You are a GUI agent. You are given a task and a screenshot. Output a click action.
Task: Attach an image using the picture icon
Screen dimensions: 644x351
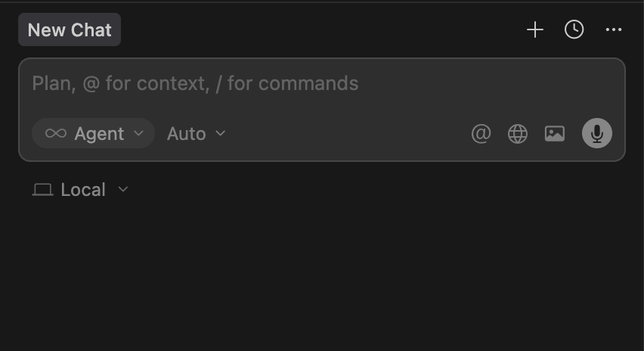(555, 134)
